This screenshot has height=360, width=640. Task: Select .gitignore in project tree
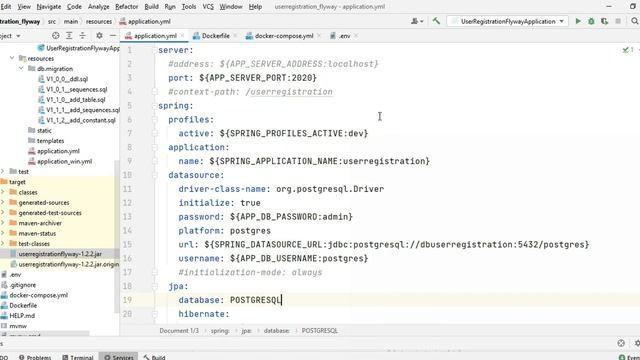click(22, 285)
